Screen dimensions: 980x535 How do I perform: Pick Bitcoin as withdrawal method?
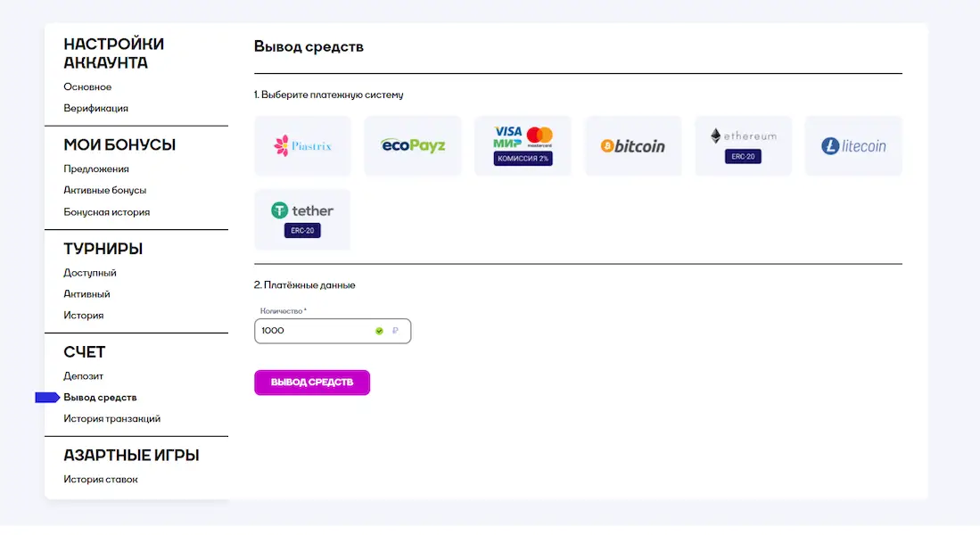tap(633, 145)
